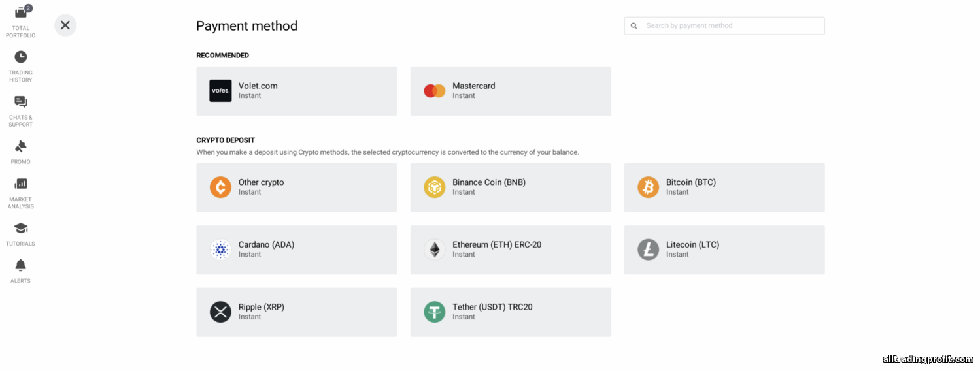The width and height of the screenshot is (980, 371).
Task: Select Other crypto deposit option
Action: (x=296, y=187)
